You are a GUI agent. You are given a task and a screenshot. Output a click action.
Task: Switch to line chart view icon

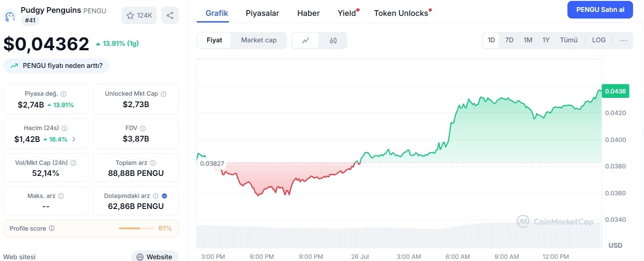point(305,41)
